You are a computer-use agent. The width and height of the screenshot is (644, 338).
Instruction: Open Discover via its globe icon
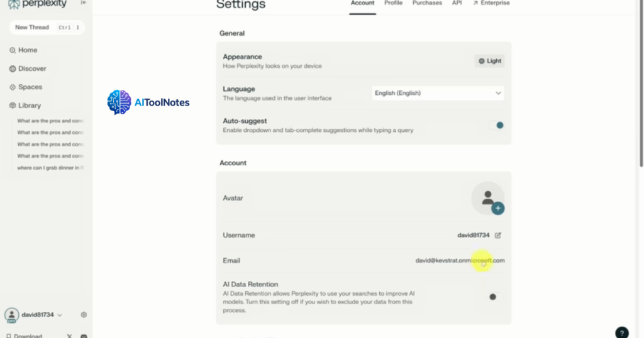pos(13,68)
